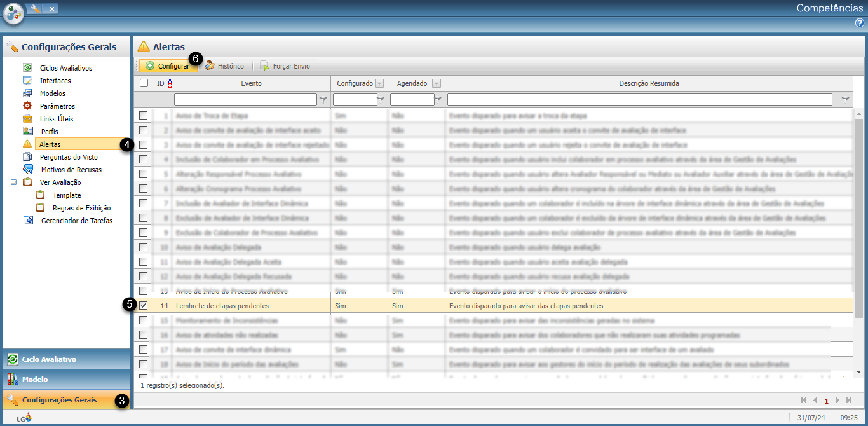
Task: Click the Configurar toolbar button
Action: tap(168, 65)
